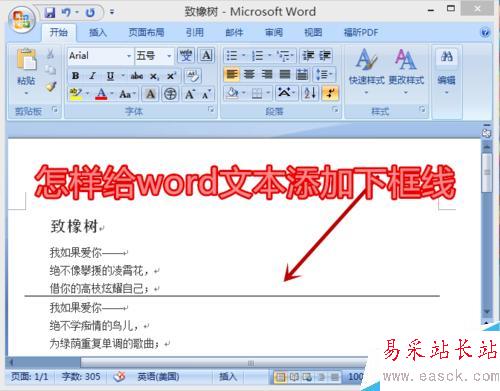Shrink the font size
This screenshot has width=500, height=391.
pyautogui.click(x=206, y=94)
